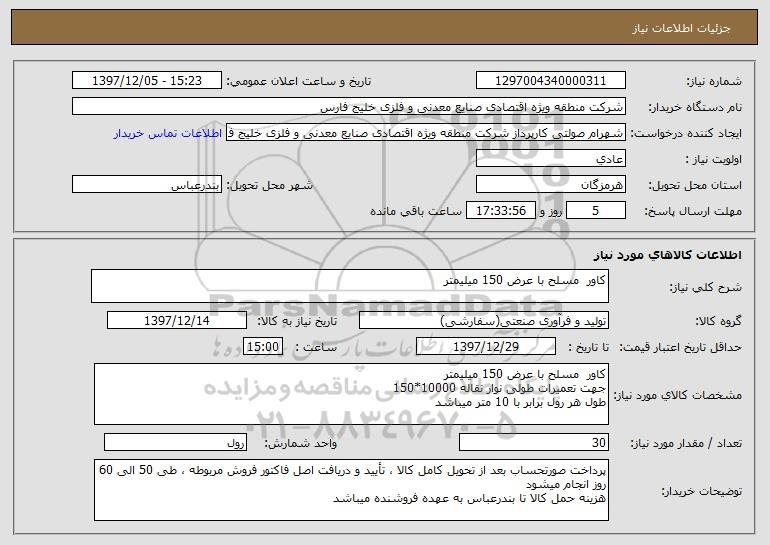The image size is (770, 545).
Task: Select the announcement date field 1397/12/05 - 15:23
Action: coord(147,81)
